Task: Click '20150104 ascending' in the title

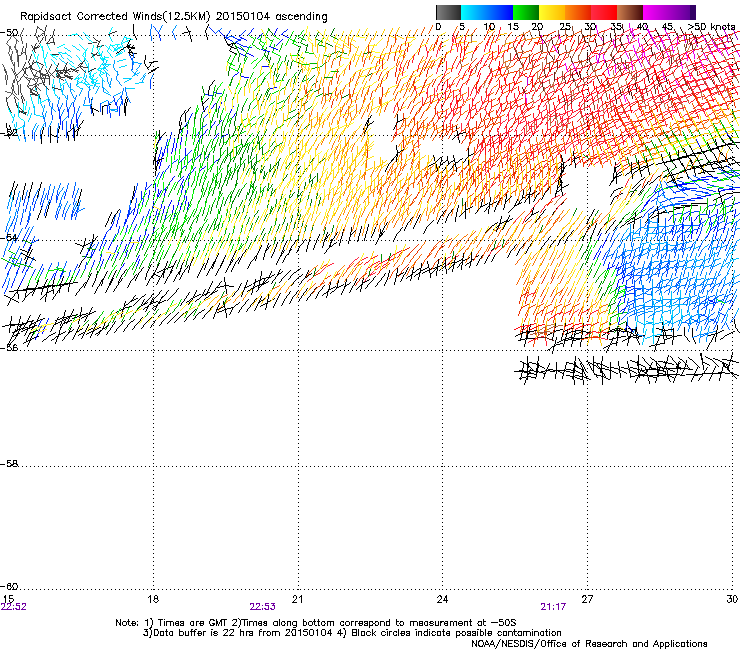Action: point(271,17)
